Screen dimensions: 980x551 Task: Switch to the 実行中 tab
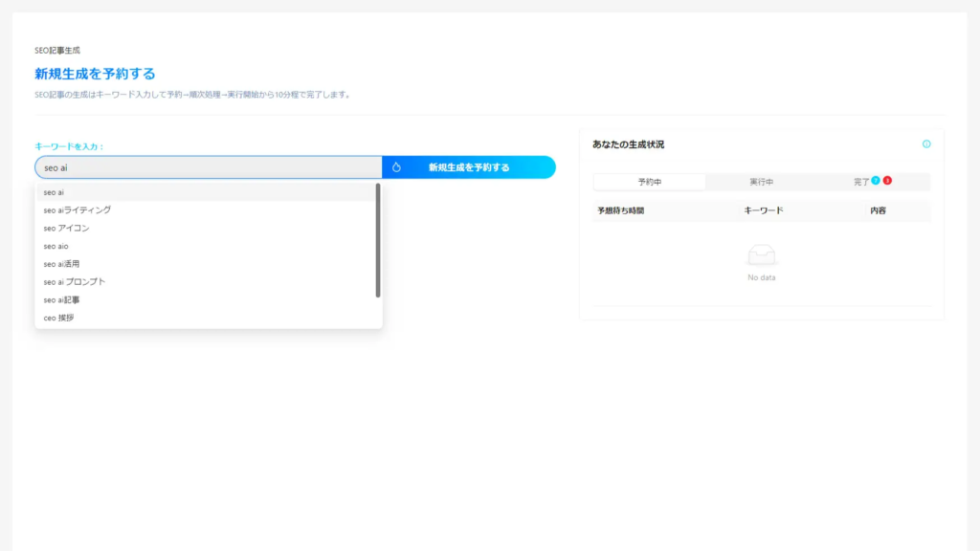(x=761, y=182)
